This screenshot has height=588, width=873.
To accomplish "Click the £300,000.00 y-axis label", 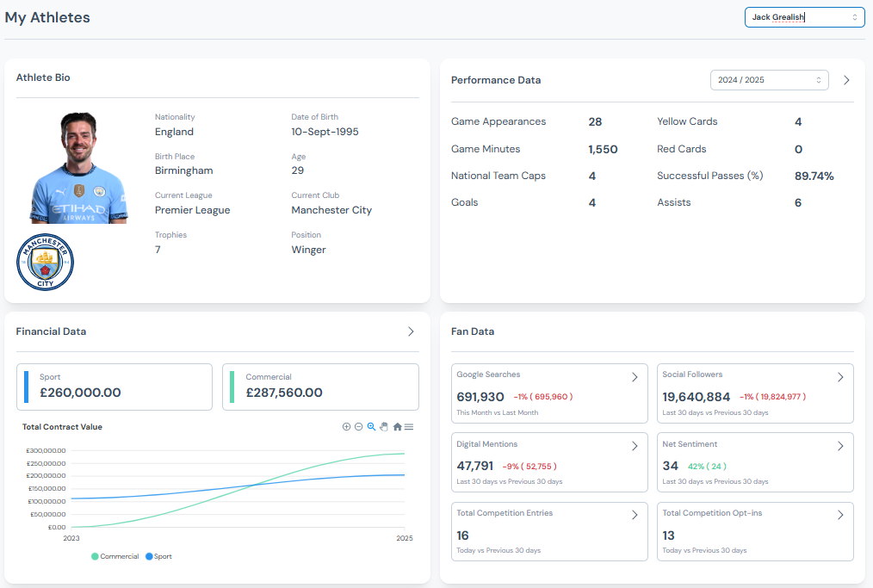I will 46,450.
